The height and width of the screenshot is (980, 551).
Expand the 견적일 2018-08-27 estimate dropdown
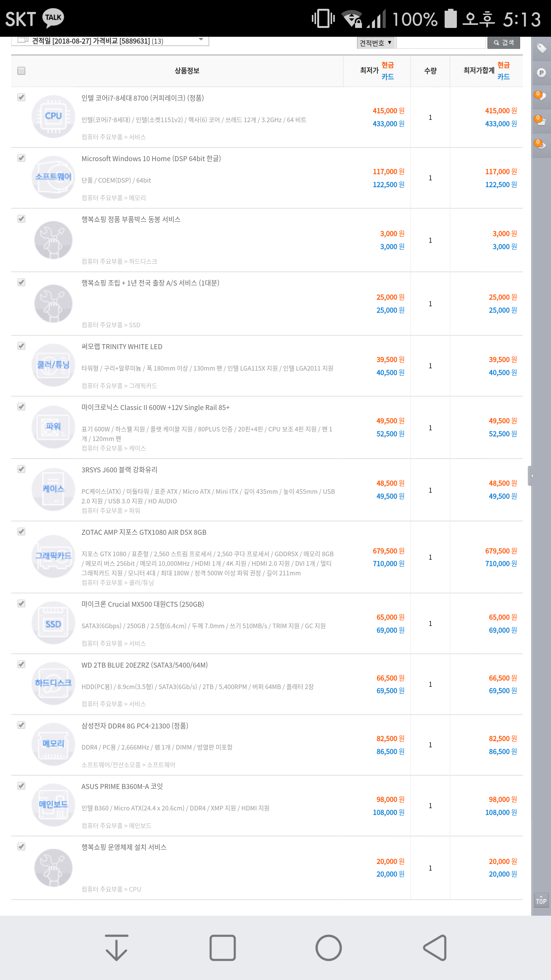tap(110, 41)
